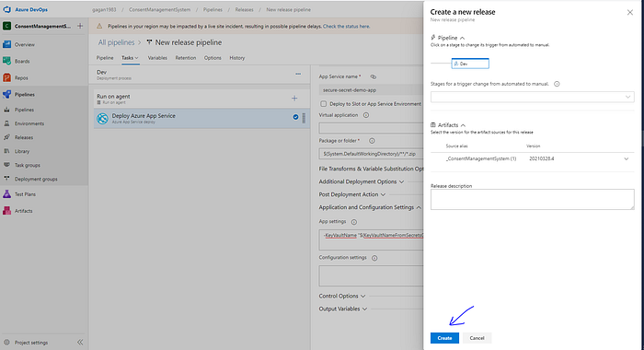
Task: Click the Package or folder input field
Action: click(x=372, y=154)
